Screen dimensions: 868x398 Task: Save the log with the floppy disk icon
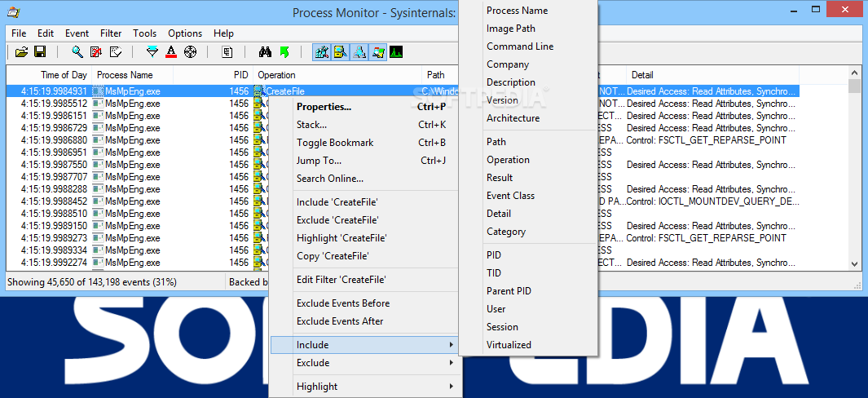click(x=40, y=52)
